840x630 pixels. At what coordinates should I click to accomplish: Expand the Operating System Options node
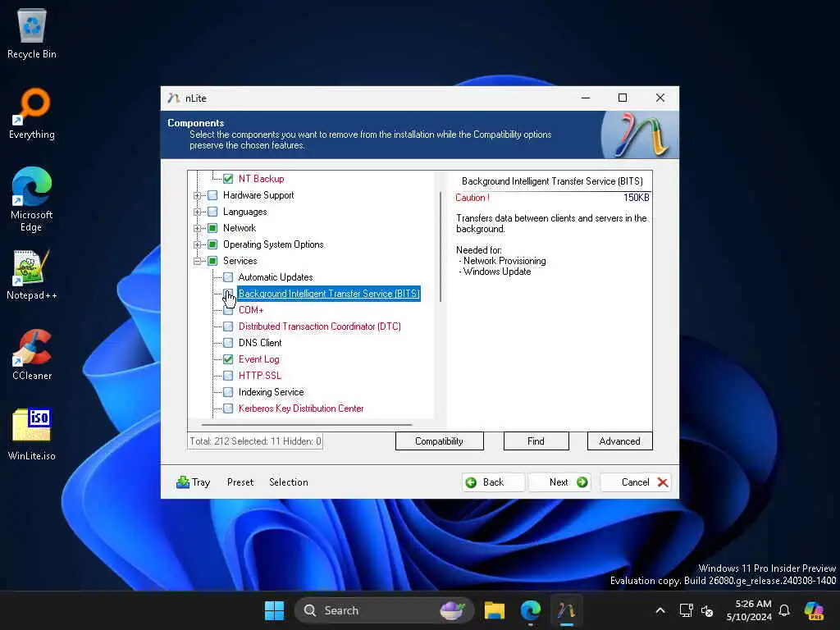197,244
